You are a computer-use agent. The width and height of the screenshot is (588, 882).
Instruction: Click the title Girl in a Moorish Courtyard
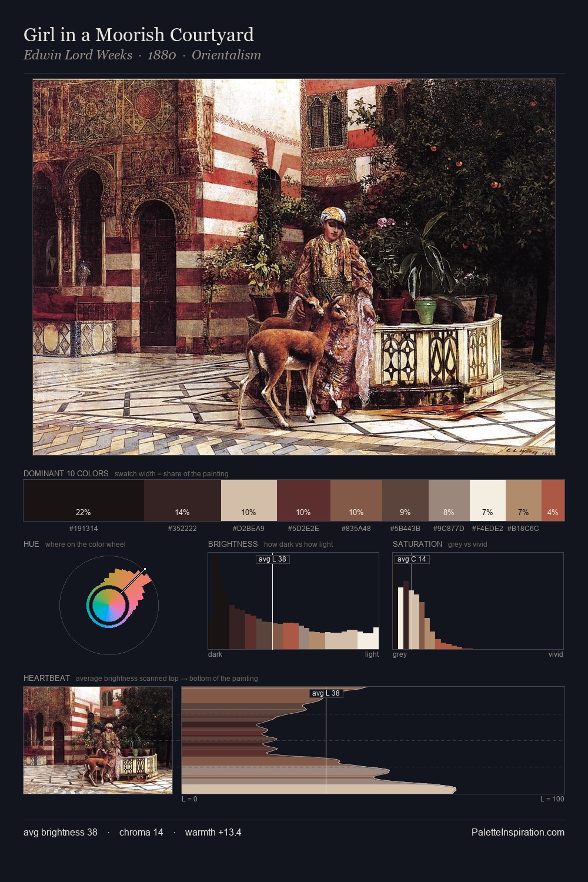139,35
